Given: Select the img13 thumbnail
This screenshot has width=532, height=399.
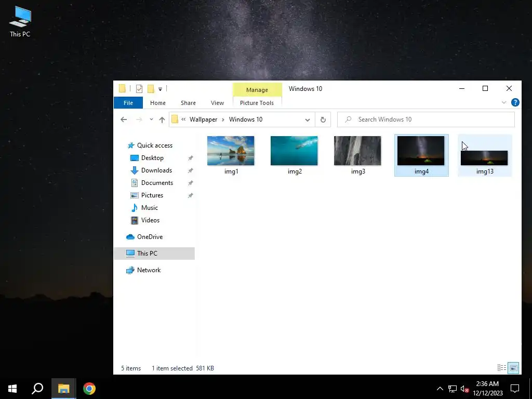Looking at the screenshot, I should [484, 158].
